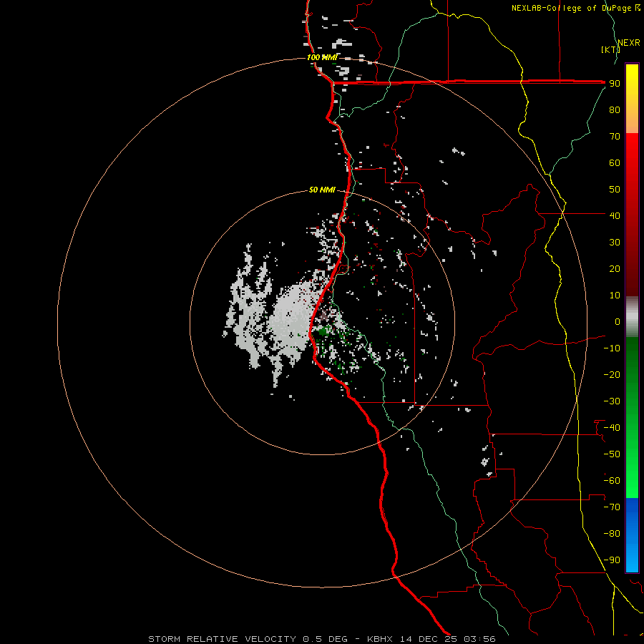The image size is (644, 644).
Task: Click the 50 value on velocity scale
Action: [x=615, y=190]
